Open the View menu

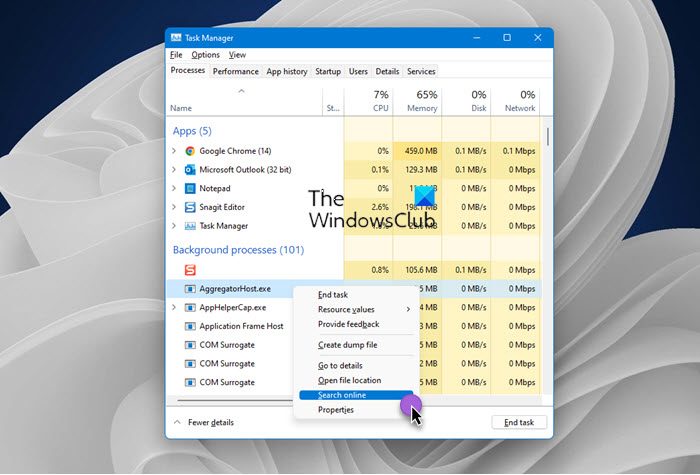(237, 55)
